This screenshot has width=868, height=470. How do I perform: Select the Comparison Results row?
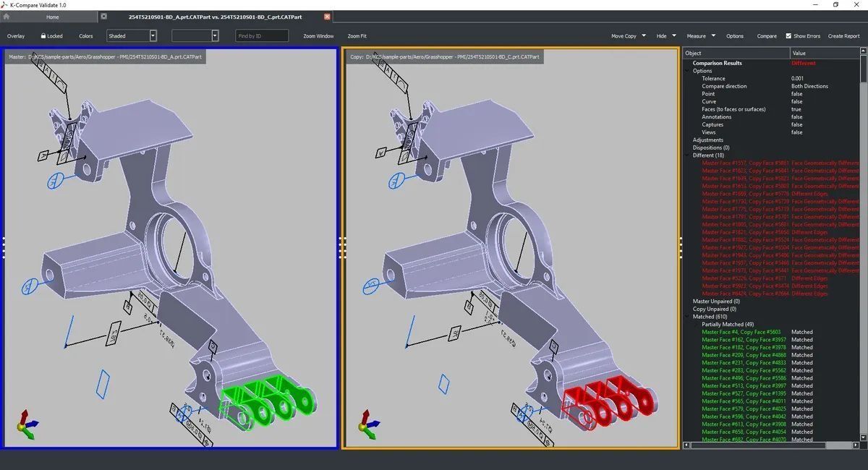tap(771, 63)
